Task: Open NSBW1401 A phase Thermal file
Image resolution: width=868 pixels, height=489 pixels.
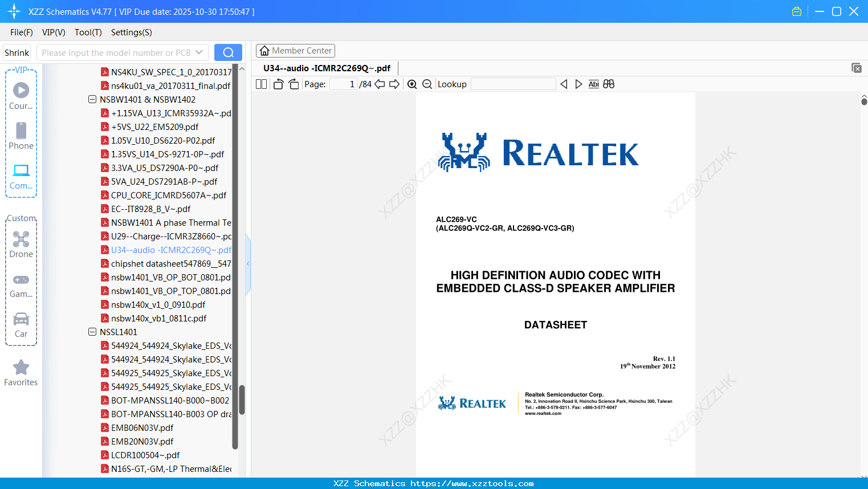Action: (166, 222)
